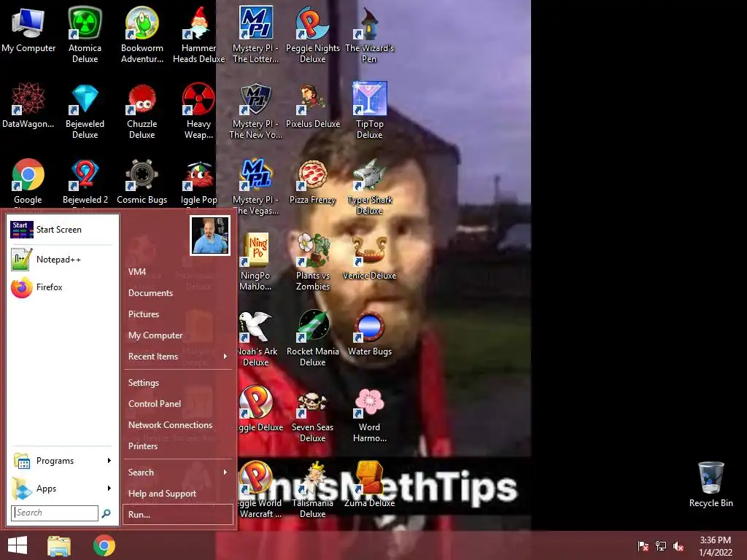Select the DataWagon desktop shortcut

tap(28, 105)
